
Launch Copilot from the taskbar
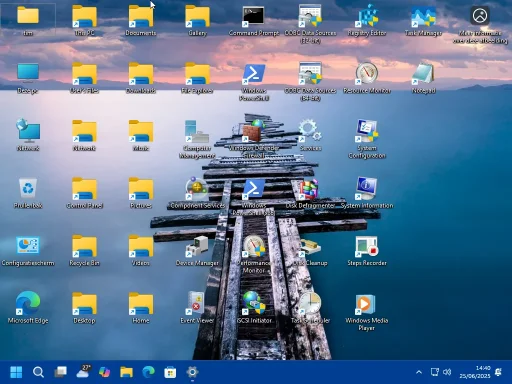(x=104, y=372)
